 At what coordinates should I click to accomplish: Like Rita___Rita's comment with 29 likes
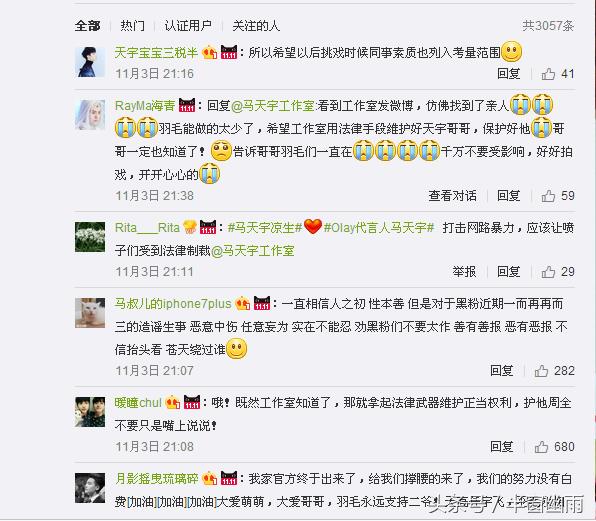pyautogui.click(x=548, y=272)
